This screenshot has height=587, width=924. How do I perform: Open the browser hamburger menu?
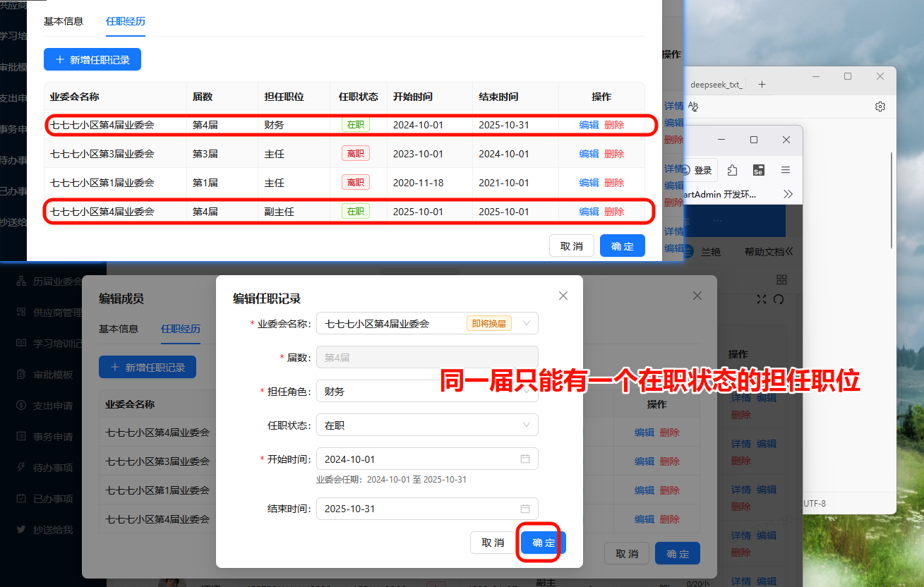[786, 170]
